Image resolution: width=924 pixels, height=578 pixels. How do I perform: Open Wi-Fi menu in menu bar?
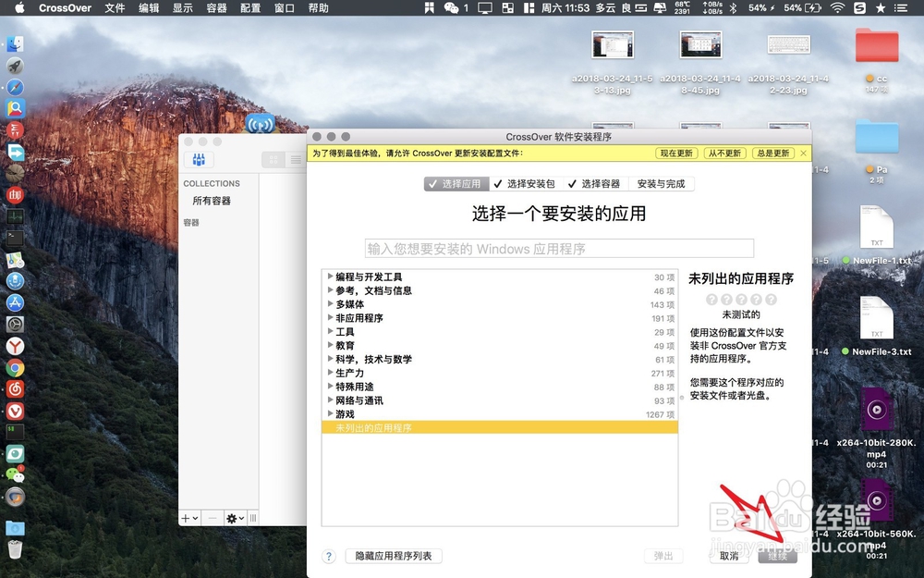[837, 7]
